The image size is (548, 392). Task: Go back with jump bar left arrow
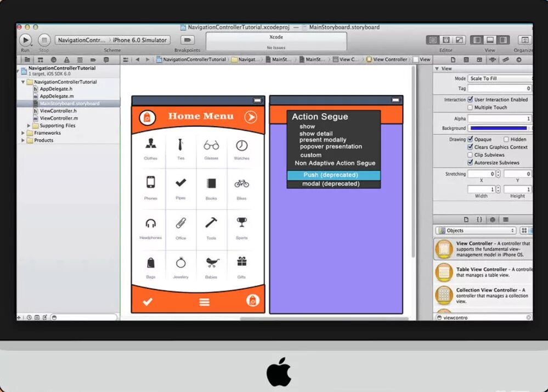point(138,60)
